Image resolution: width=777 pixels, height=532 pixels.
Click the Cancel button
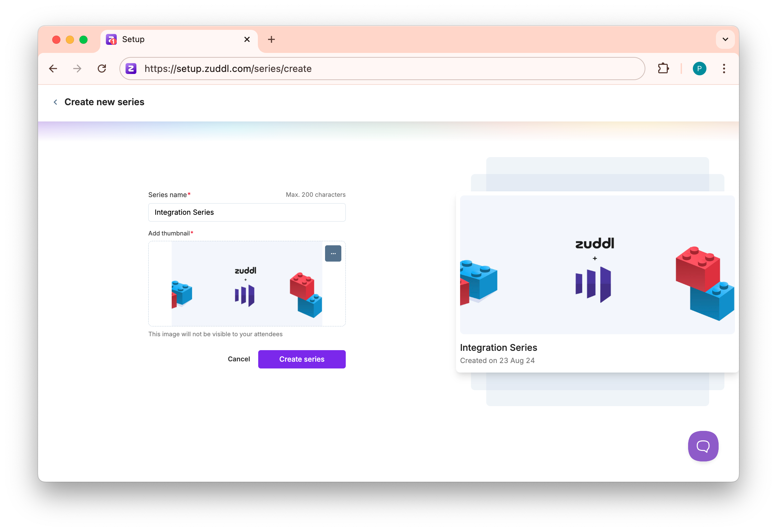coord(239,359)
